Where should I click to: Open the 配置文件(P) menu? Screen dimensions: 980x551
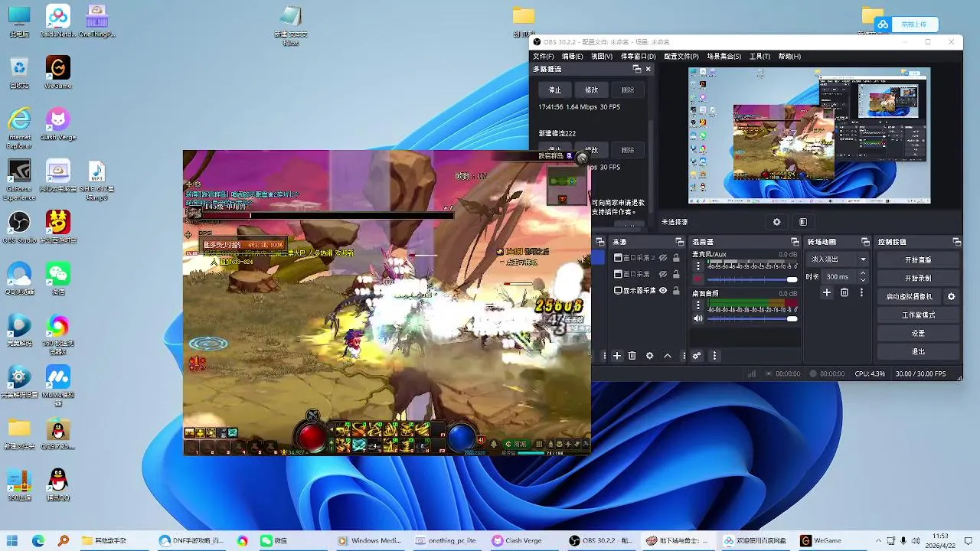681,56
